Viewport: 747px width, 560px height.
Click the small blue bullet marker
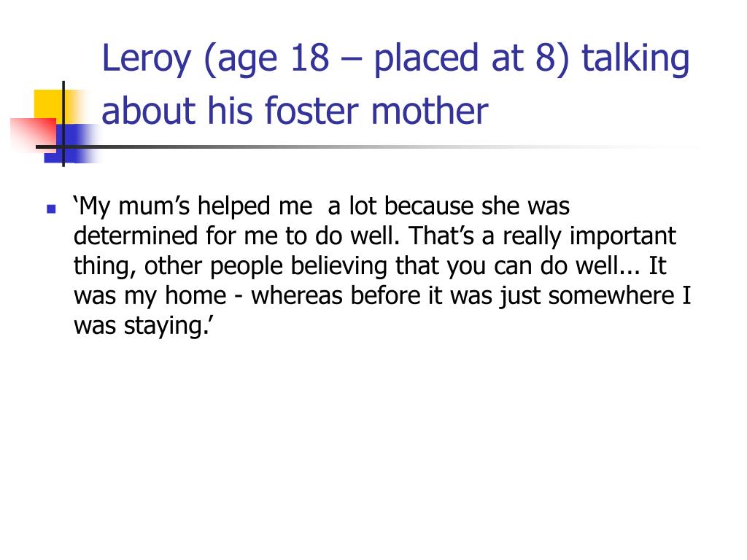(52, 209)
